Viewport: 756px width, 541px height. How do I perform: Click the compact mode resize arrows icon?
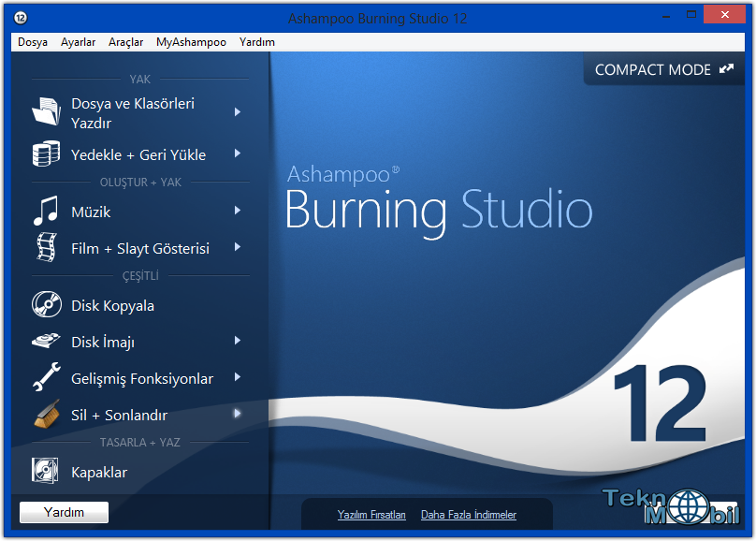tap(726, 69)
